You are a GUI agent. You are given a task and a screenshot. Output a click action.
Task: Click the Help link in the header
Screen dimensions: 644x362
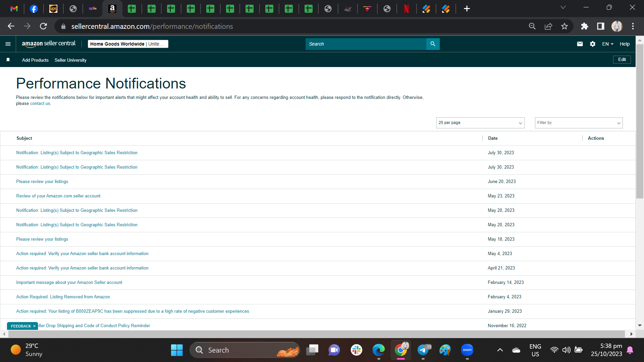coord(625,44)
